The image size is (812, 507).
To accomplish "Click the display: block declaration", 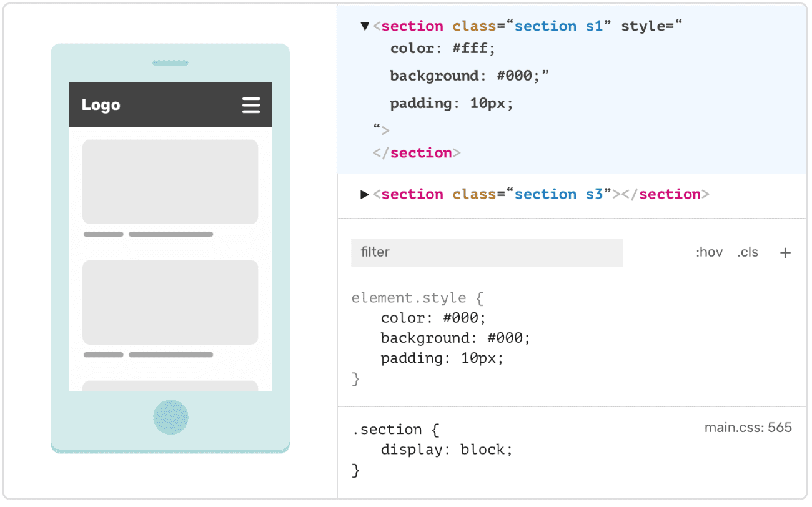I will tap(447, 450).
